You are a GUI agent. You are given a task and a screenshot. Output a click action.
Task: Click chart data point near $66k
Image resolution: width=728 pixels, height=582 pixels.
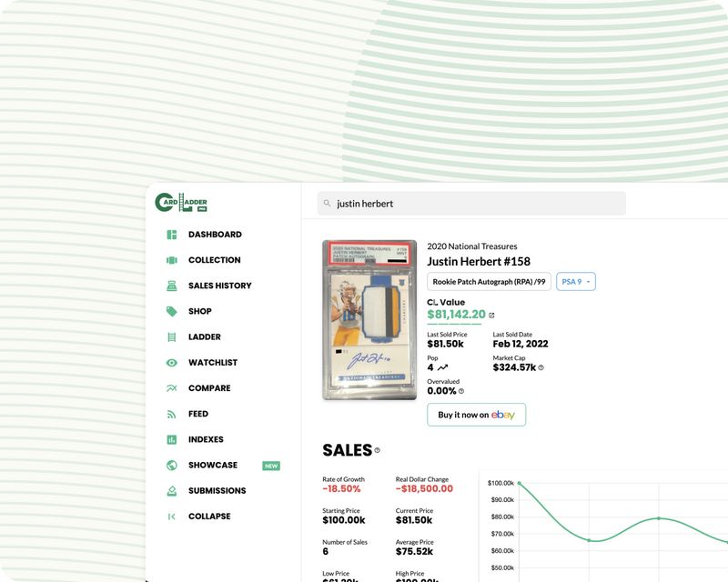[589, 540]
